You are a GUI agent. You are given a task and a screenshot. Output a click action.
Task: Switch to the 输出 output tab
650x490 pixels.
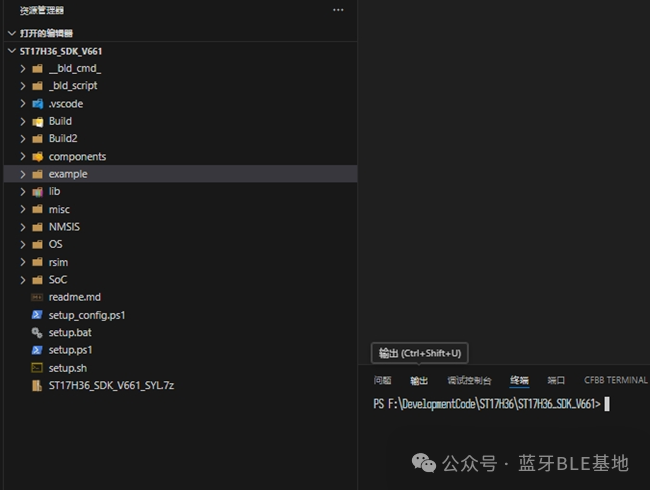[x=419, y=381]
